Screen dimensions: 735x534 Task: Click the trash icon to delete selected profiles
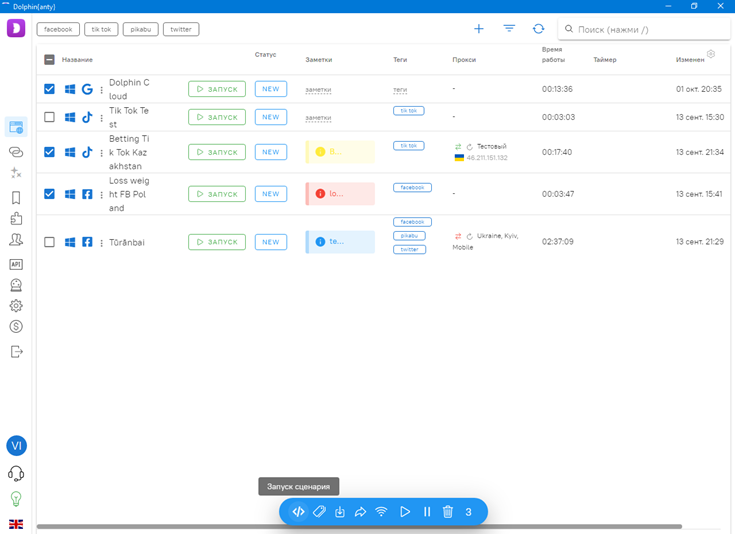tap(448, 512)
